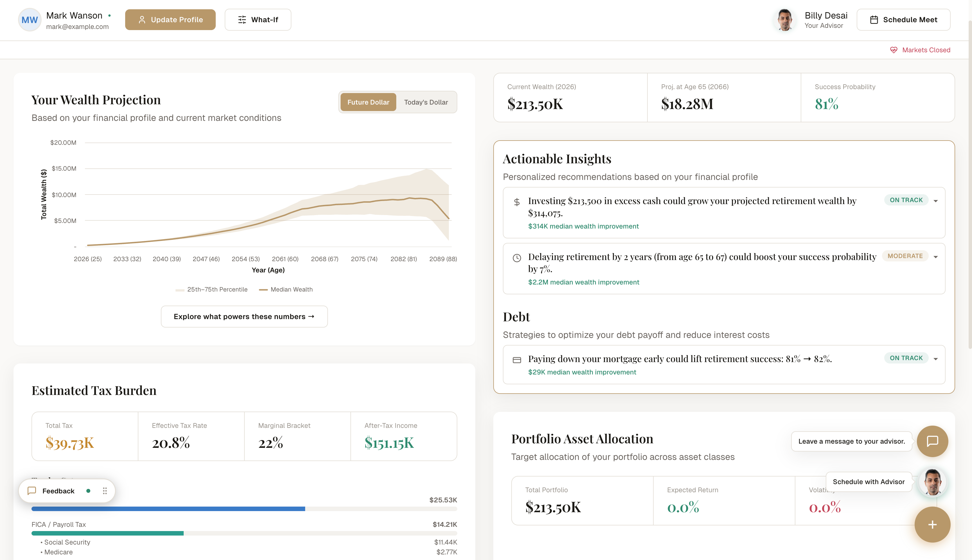Switch chart to Today's Dollar
The height and width of the screenshot is (560, 972).
(426, 102)
